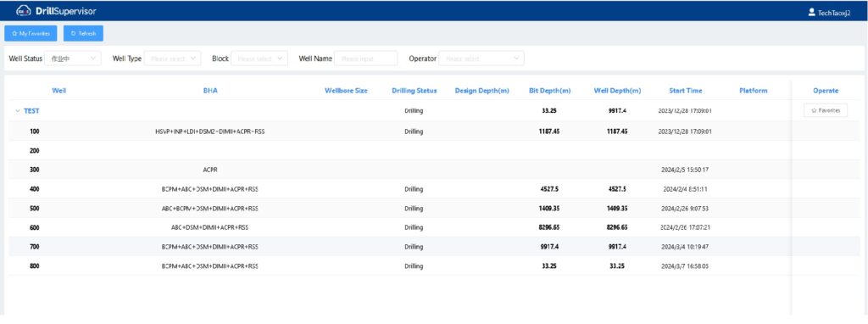Open the Operator dropdown
Image resolution: width=868 pixels, height=324 pixels.
[481, 59]
